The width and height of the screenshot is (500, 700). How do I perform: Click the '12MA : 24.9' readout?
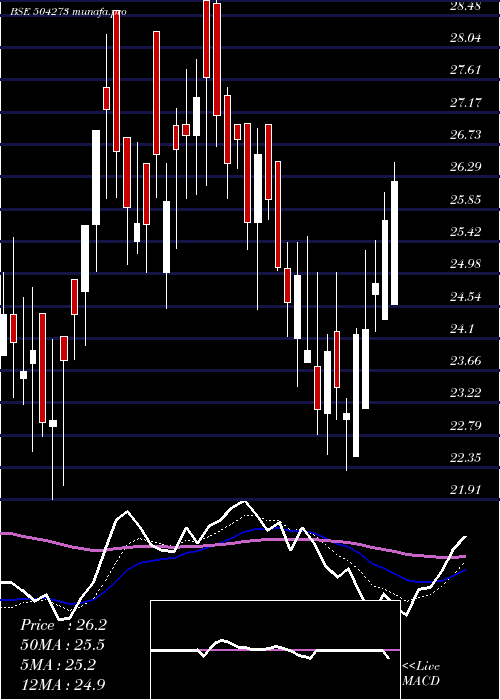click(63, 685)
